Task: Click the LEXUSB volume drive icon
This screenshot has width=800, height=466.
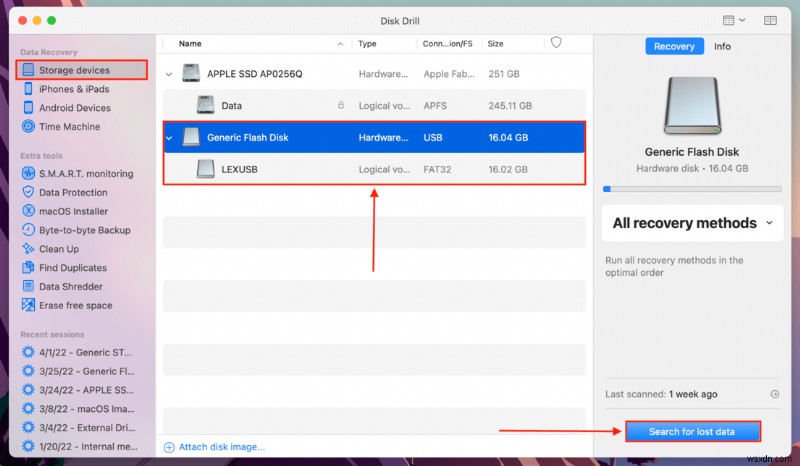Action: [206, 169]
